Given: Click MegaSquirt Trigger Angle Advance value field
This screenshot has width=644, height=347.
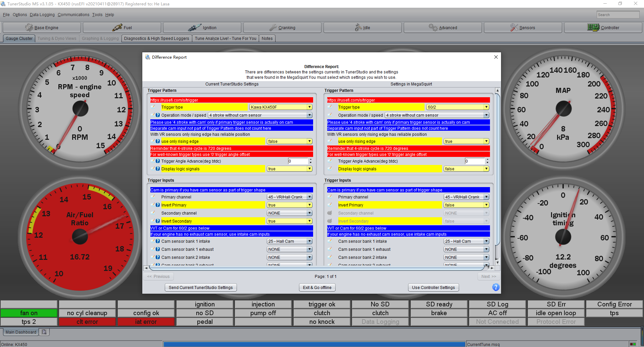Looking at the screenshot, I should pos(475,161).
